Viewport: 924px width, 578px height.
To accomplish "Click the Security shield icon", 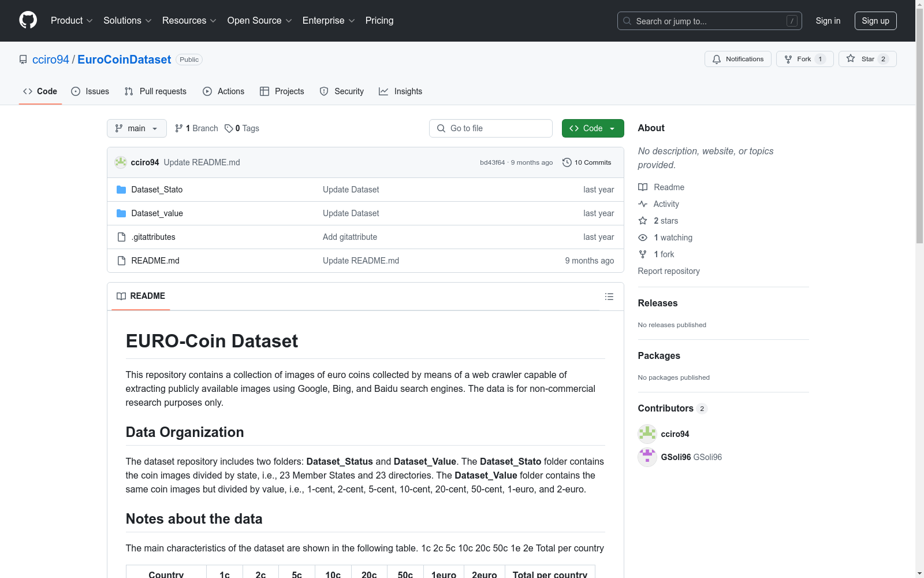I will 324,91.
